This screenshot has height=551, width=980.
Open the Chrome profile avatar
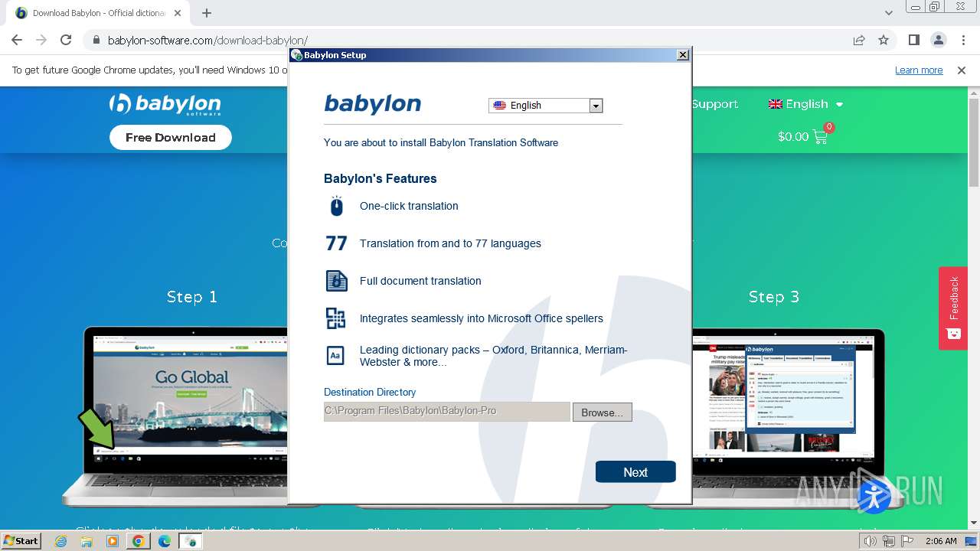pos(939,41)
